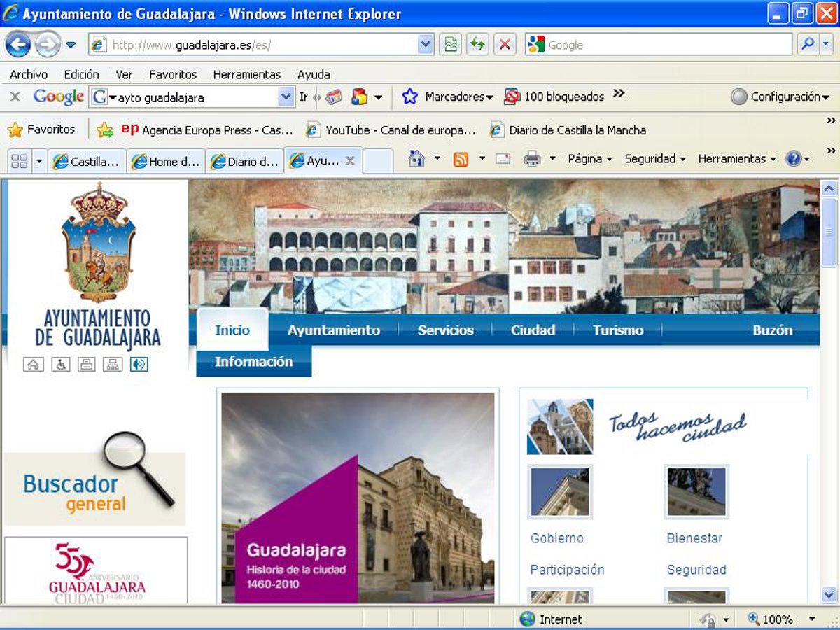Image resolution: width=840 pixels, height=630 pixels.
Task: Click the Print icon in command bar
Action: pyautogui.click(x=533, y=160)
